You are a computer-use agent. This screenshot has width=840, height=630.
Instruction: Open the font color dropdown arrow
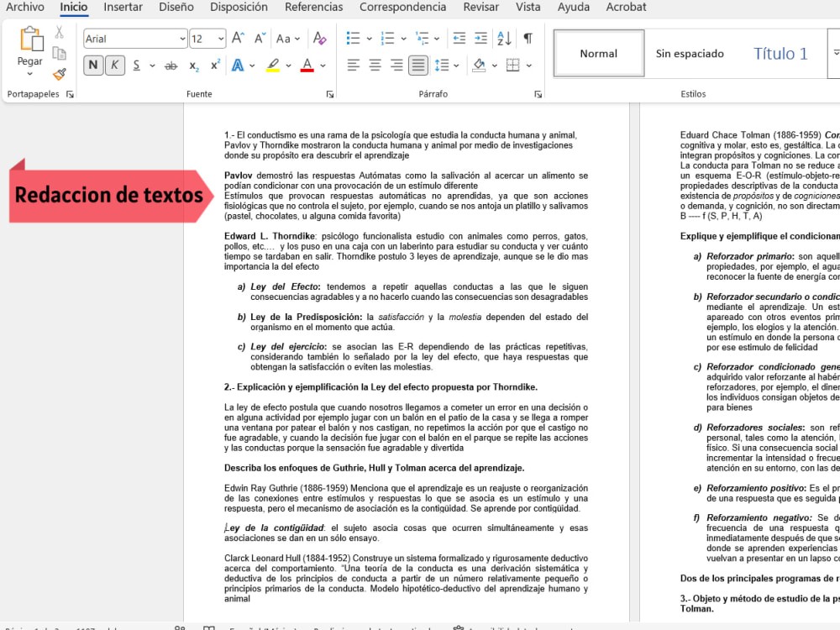point(323,66)
